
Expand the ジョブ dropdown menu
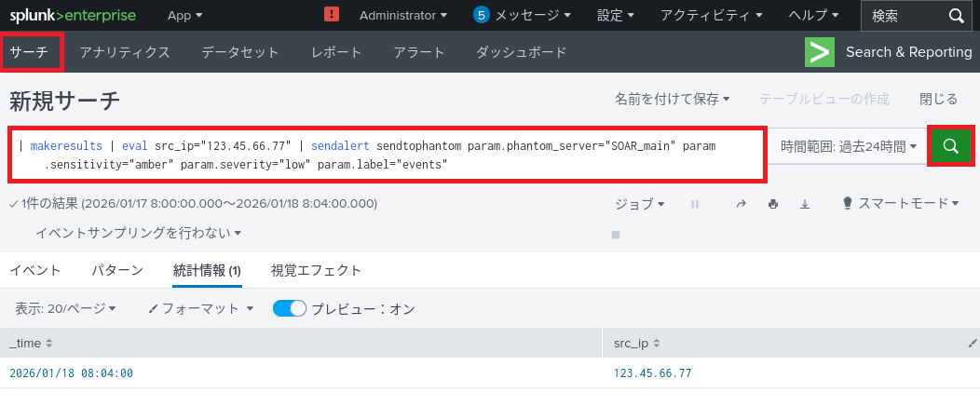(x=640, y=203)
